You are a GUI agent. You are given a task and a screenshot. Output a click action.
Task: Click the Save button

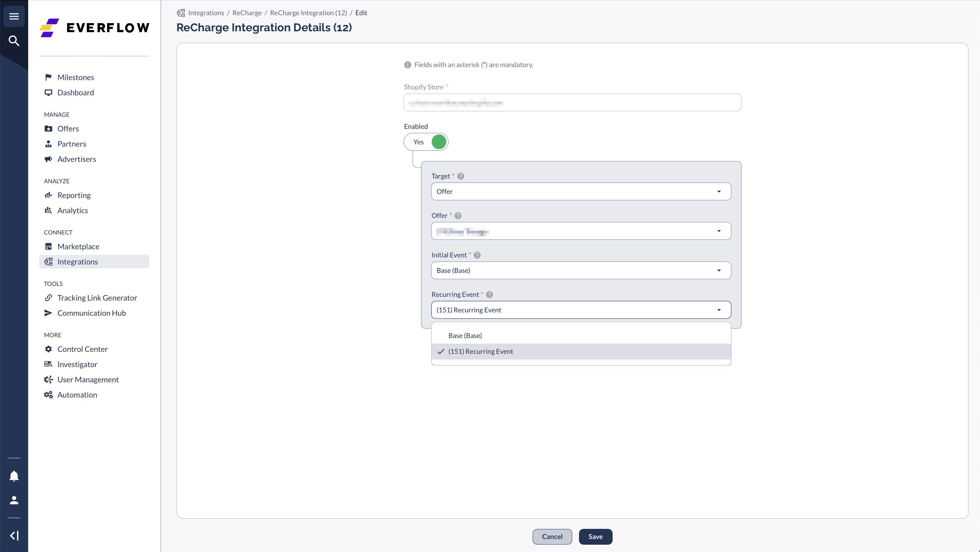(x=595, y=536)
